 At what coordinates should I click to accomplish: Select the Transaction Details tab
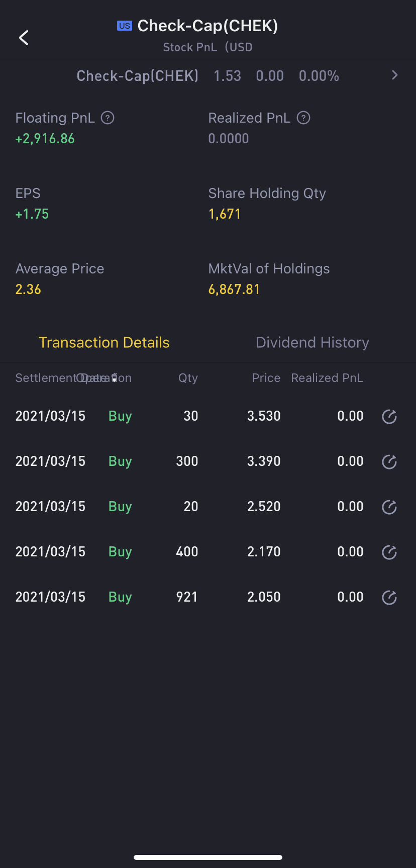[104, 342]
